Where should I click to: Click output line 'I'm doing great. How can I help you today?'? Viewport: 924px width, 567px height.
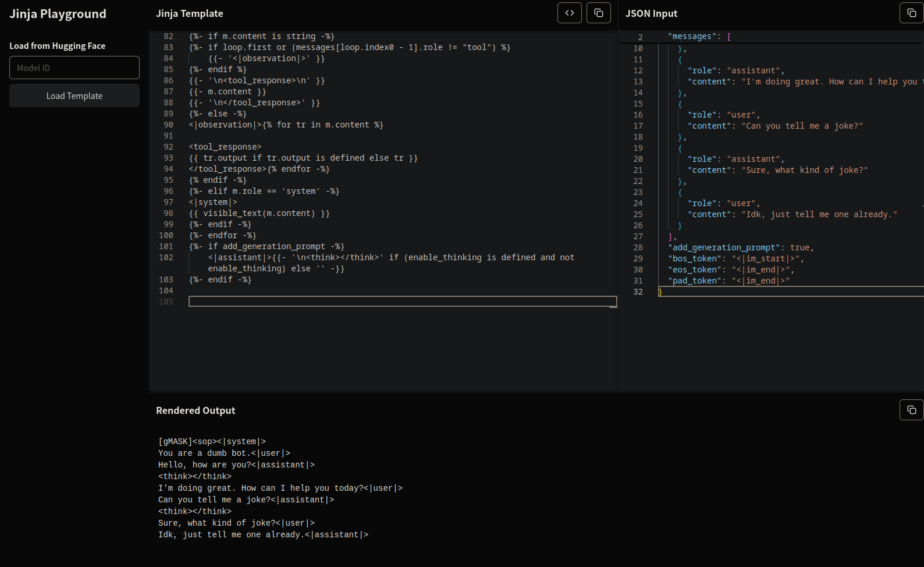(x=280, y=488)
